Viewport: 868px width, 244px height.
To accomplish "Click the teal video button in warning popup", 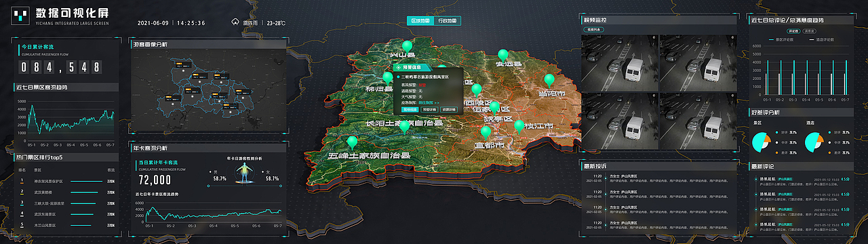I will (x=410, y=109).
